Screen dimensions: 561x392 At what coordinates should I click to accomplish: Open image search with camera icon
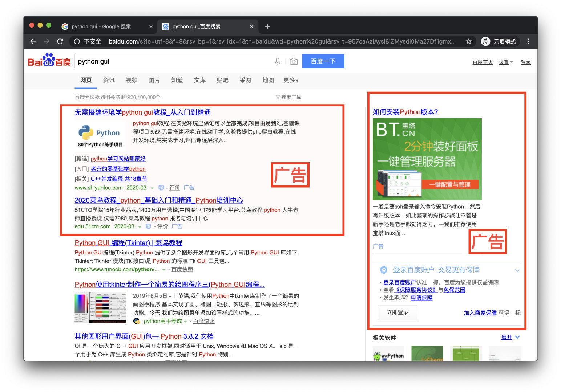coord(294,61)
